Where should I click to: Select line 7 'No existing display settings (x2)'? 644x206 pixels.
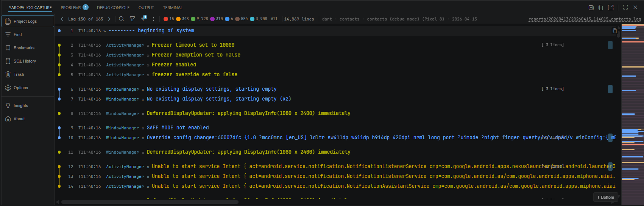point(219,99)
